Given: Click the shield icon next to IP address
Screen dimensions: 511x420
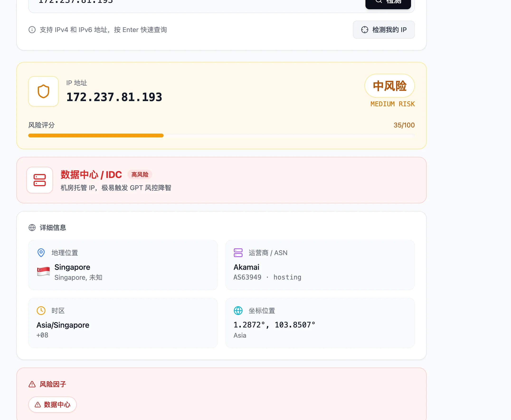Looking at the screenshot, I should [43, 91].
